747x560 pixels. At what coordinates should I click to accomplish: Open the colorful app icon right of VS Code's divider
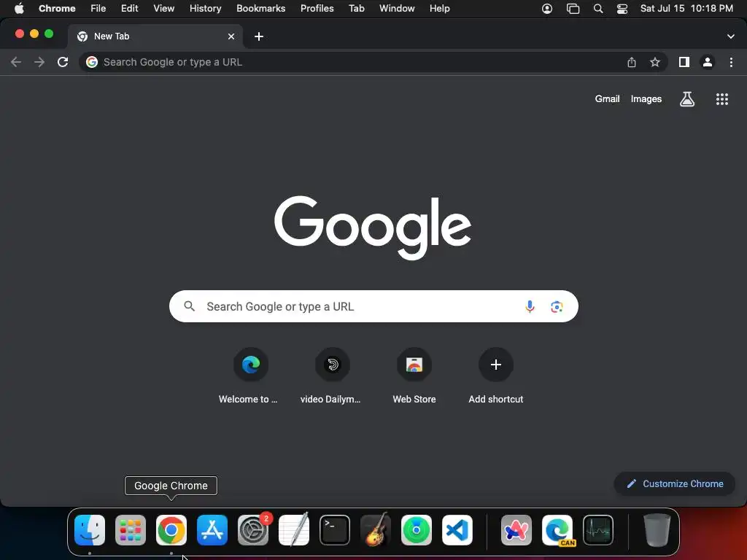(x=516, y=530)
